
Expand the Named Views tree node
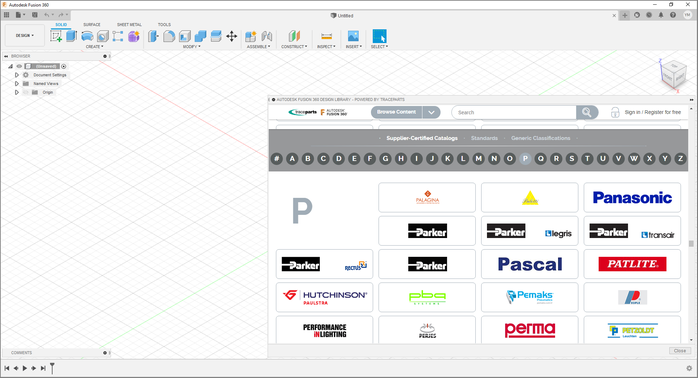[16, 84]
